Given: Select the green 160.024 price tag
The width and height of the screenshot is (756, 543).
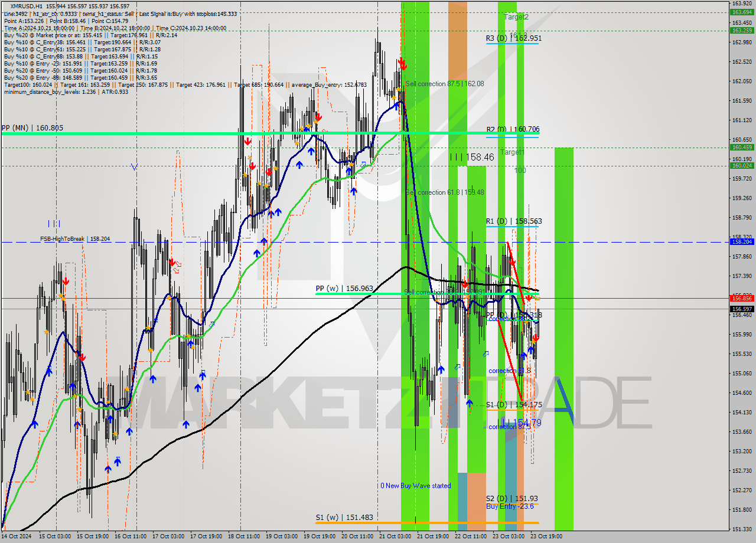Looking at the screenshot, I should click(x=742, y=165).
